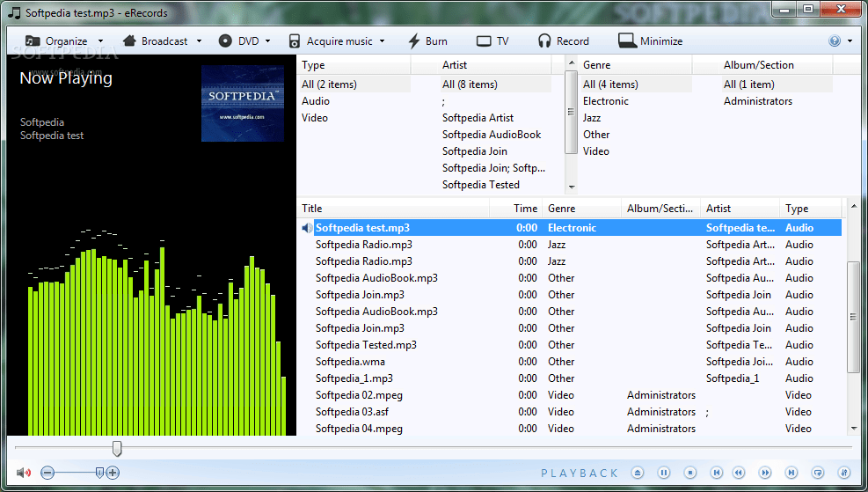
Task: Open the Help question mark icon
Action: (835, 40)
